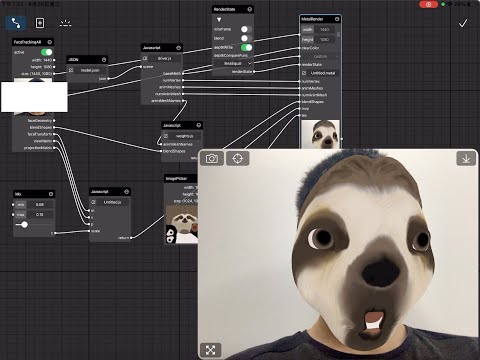Click the return output port of Untitled.js node
Screen dimensions: 480x360
(131, 238)
